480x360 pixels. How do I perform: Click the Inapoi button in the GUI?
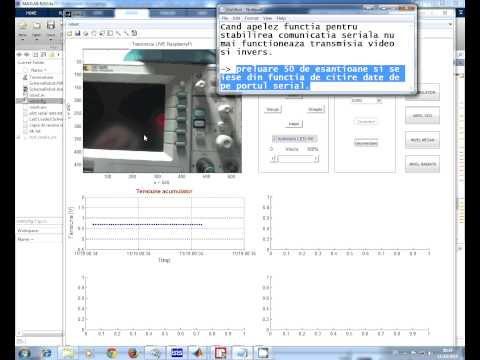tap(294, 124)
